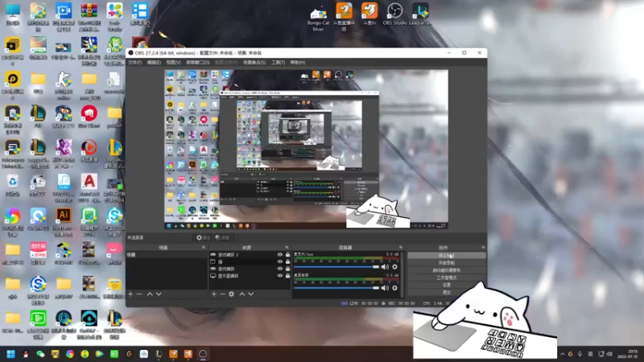The width and height of the screenshot is (644, 362).
Task: Open the 编辑(E) menu
Action: (x=154, y=63)
